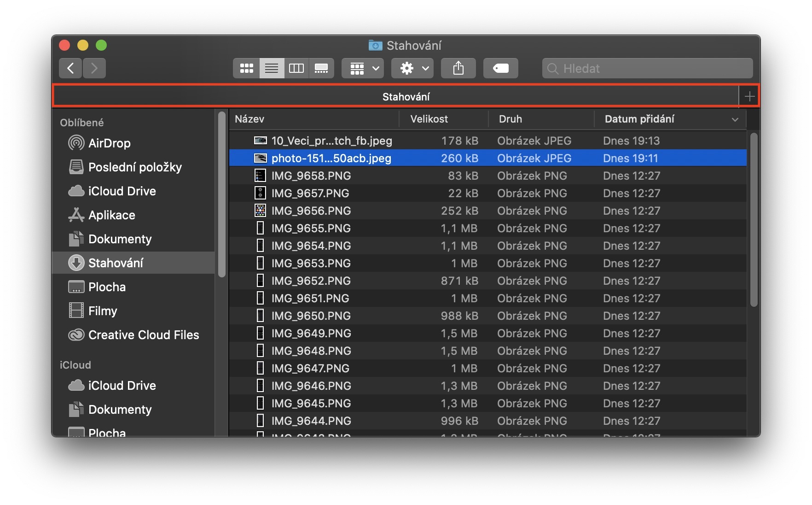This screenshot has height=505, width=812.
Task: Switch to column view
Action: pos(296,69)
